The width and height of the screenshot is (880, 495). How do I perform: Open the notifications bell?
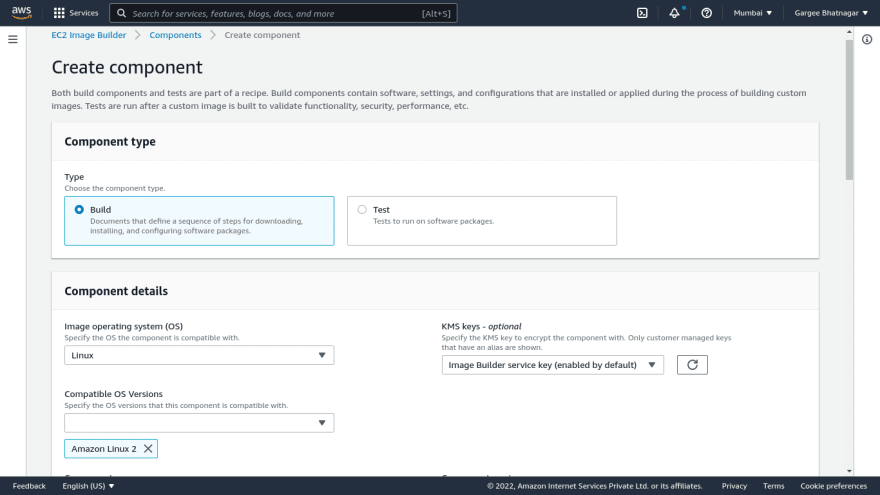(675, 13)
